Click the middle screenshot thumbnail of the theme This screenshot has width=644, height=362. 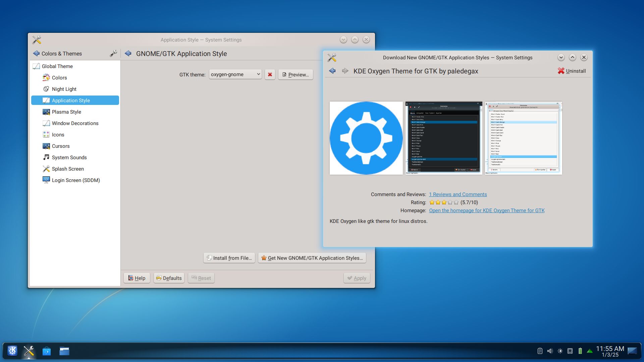coord(443,138)
